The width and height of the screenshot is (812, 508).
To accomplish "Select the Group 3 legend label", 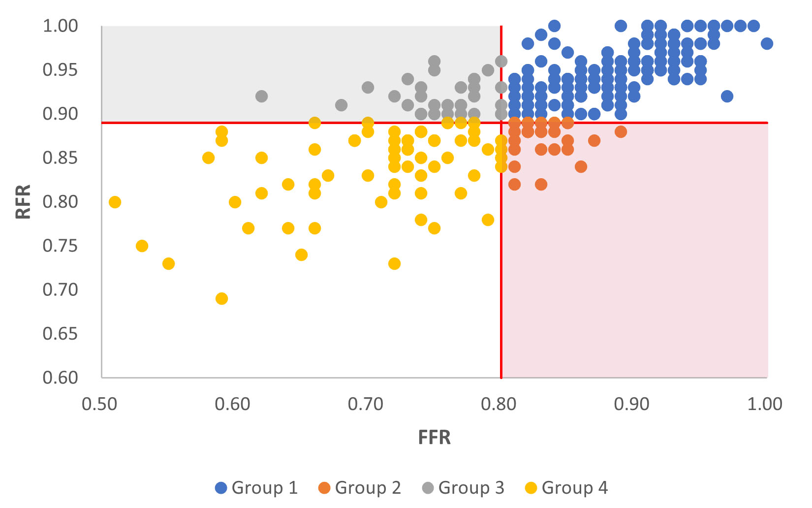I will point(471,488).
